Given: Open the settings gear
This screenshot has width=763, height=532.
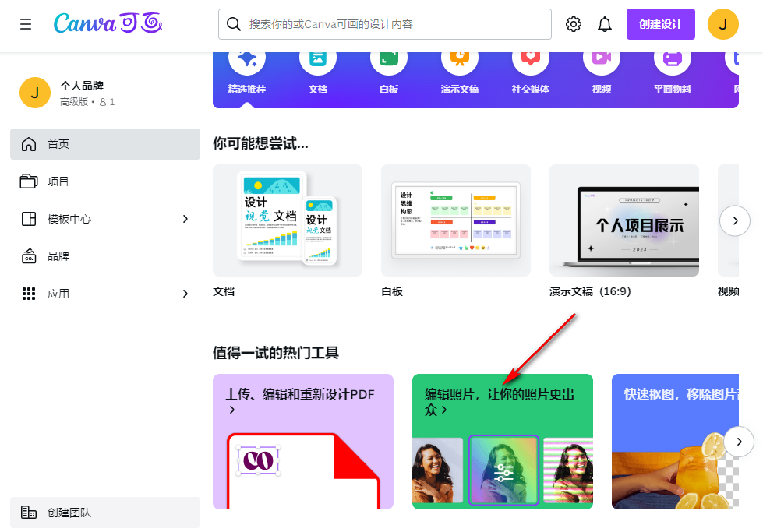Looking at the screenshot, I should pos(574,23).
